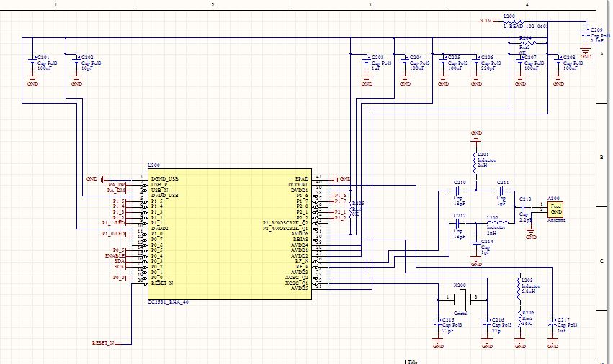The height and width of the screenshot is (364, 613).
Task: Click capacitor C217 1uF symbol
Action: click(x=552, y=322)
